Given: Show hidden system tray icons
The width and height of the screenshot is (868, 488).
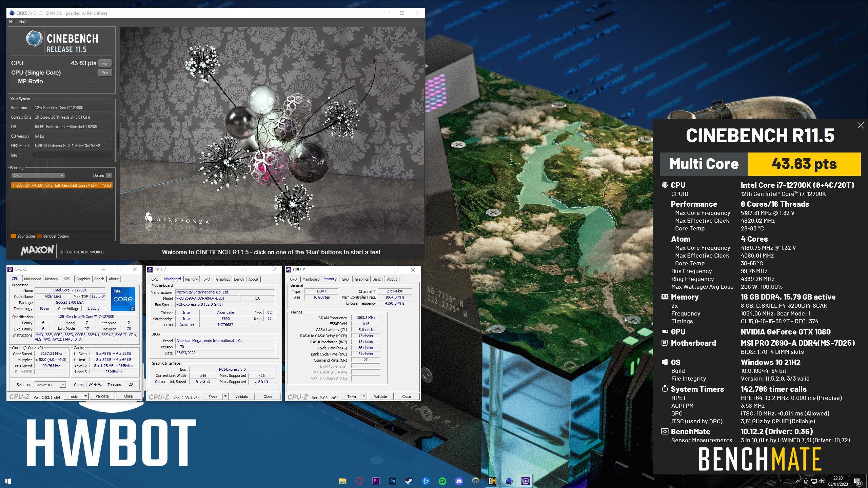Looking at the screenshot, I should coord(797,481).
